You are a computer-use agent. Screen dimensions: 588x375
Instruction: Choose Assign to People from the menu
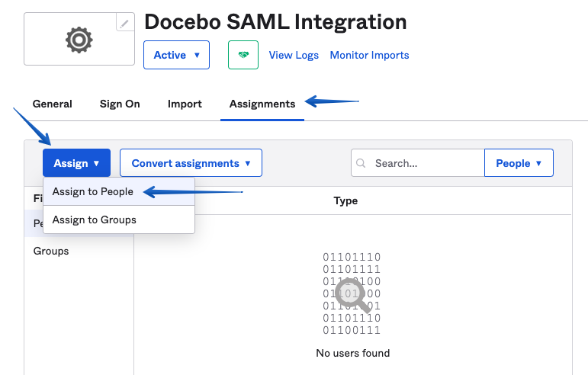[93, 192]
